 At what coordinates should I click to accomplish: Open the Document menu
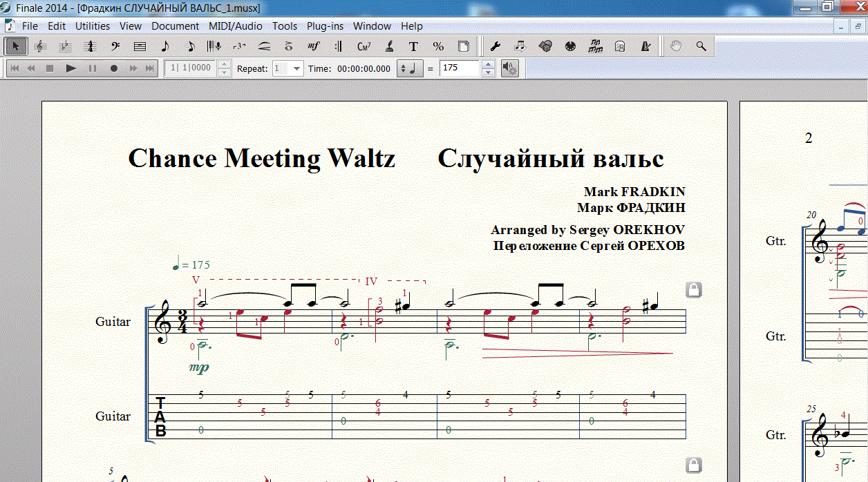(x=176, y=26)
